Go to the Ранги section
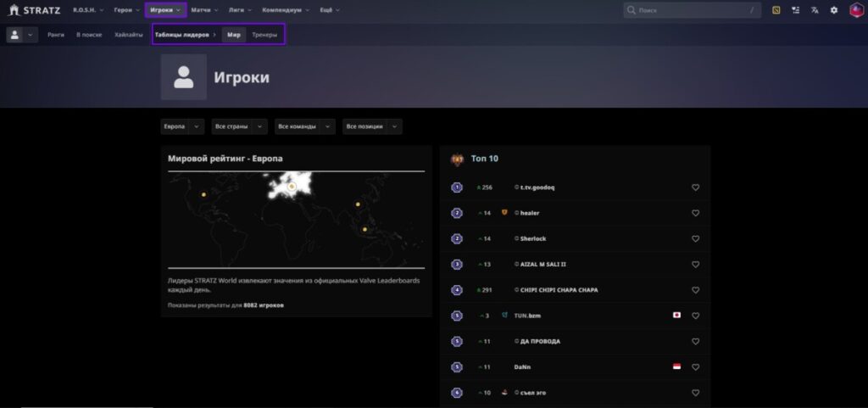 [56, 35]
